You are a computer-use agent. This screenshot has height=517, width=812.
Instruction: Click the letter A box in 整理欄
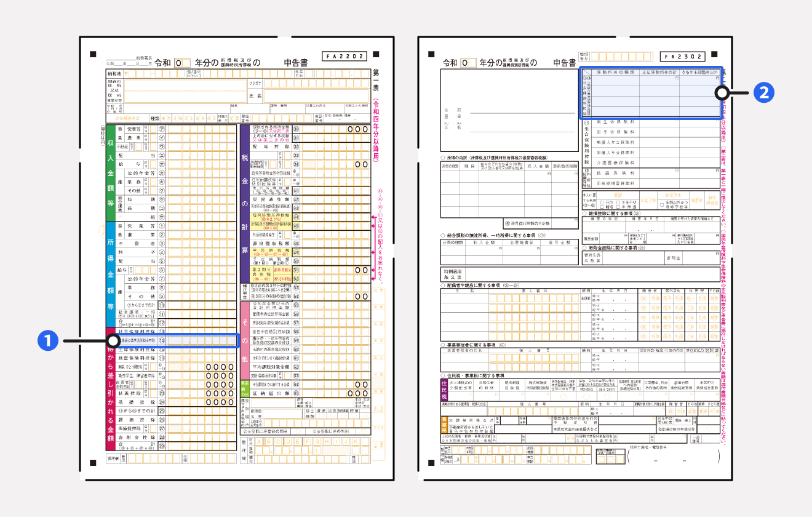(259, 441)
